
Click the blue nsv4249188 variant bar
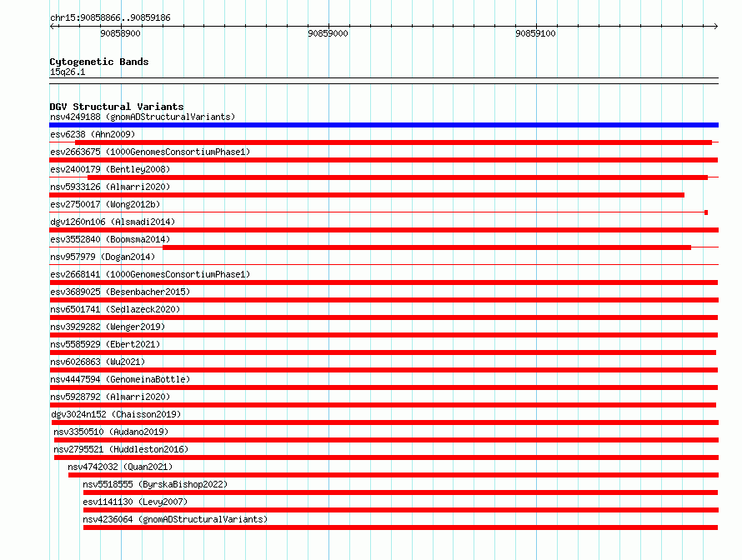point(384,125)
